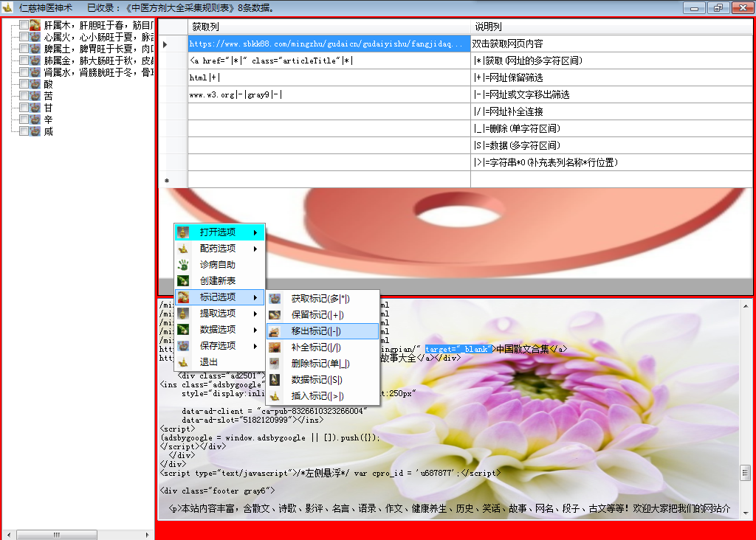Check the 肺属金 checkbox
The image size is (756, 540).
pyautogui.click(x=24, y=60)
